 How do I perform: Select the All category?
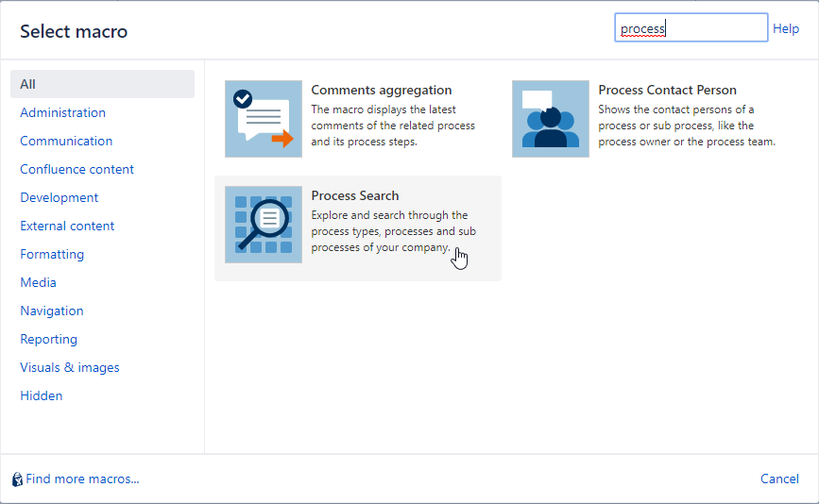(102, 84)
